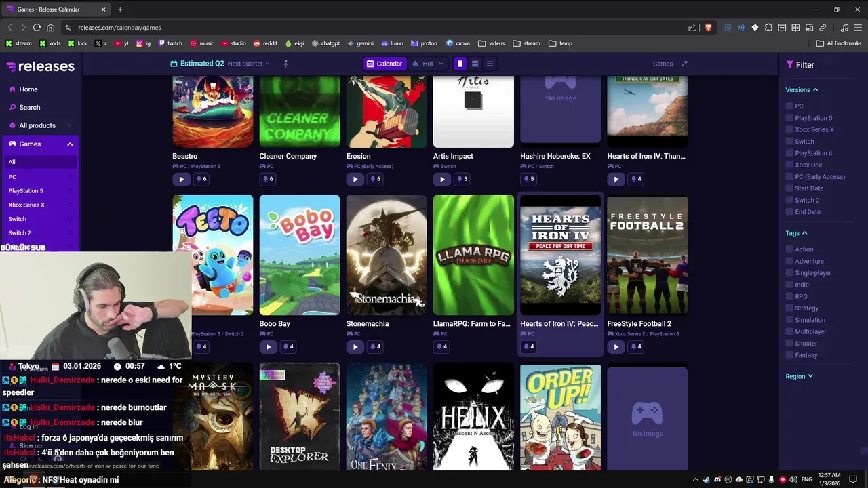Open the Helix Descent N Ascent cover
This screenshot has width=868, height=488.
tap(473, 418)
